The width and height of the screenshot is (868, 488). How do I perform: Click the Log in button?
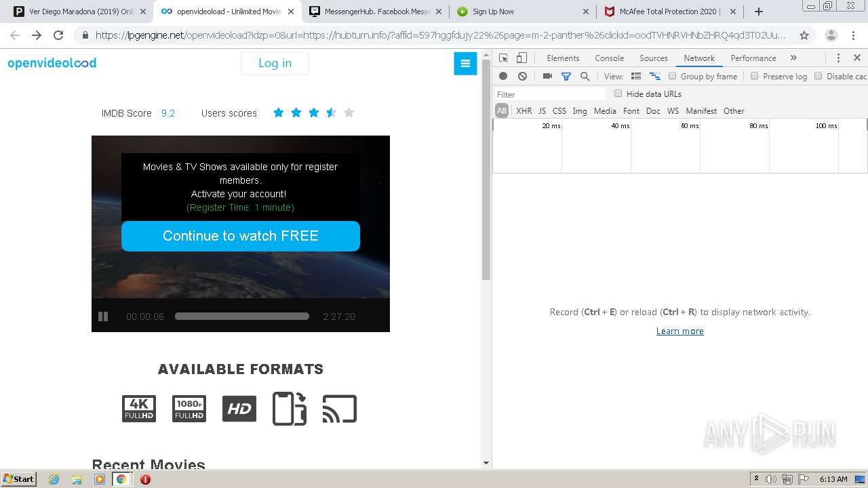pyautogui.click(x=275, y=63)
